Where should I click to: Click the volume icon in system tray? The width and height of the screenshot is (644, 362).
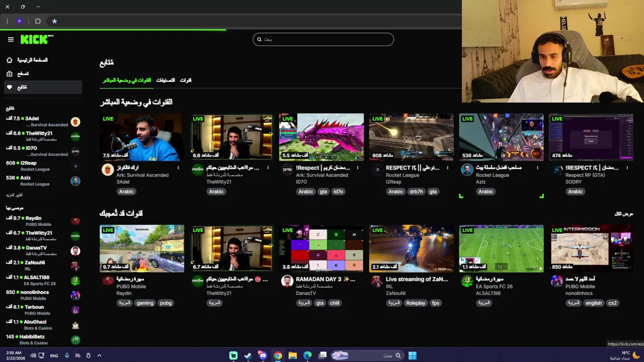tap(33, 355)
